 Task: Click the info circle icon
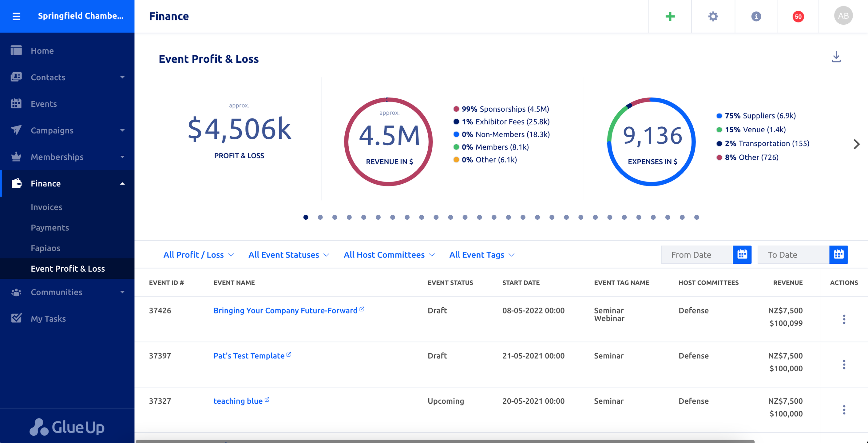(756, 16)
